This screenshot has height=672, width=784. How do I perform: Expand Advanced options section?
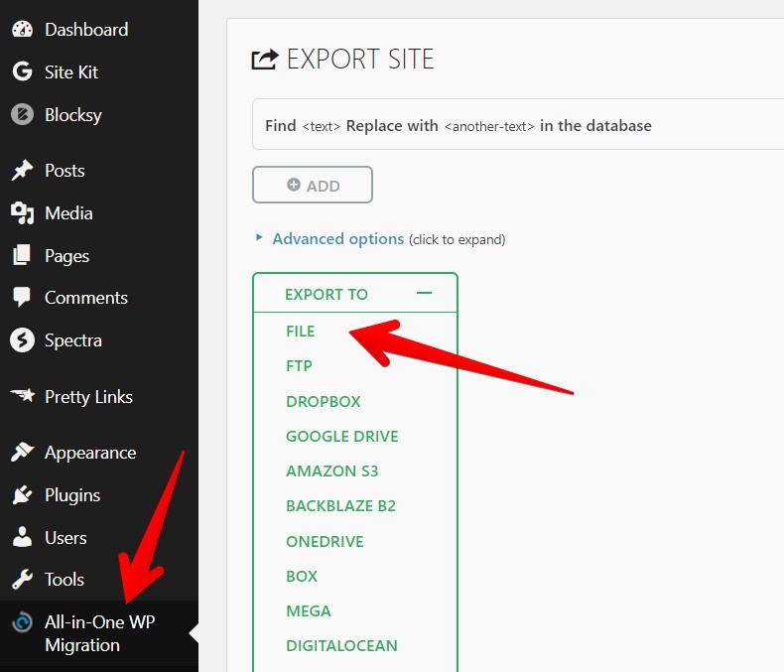coord(338,239)
